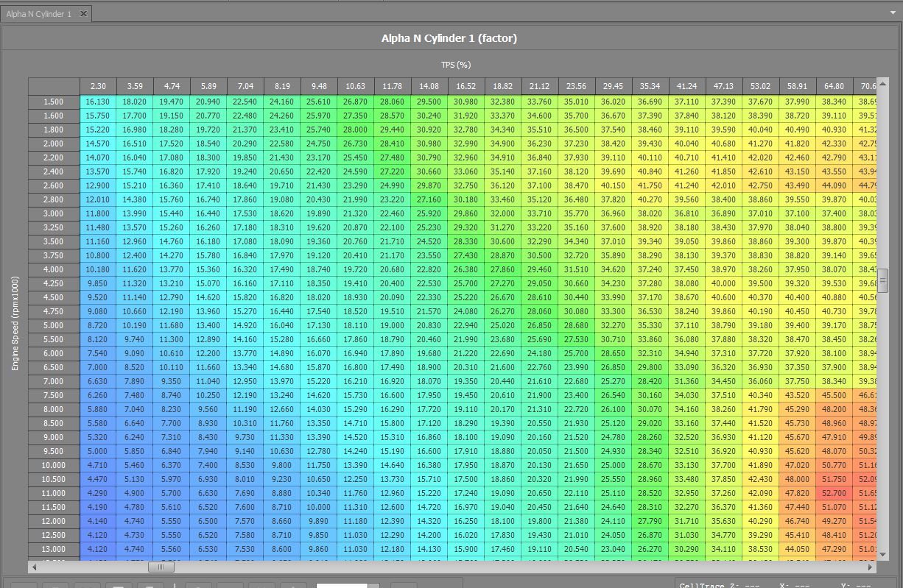Open the tab list dropdown arrow
903x588 pixels.
893,13
